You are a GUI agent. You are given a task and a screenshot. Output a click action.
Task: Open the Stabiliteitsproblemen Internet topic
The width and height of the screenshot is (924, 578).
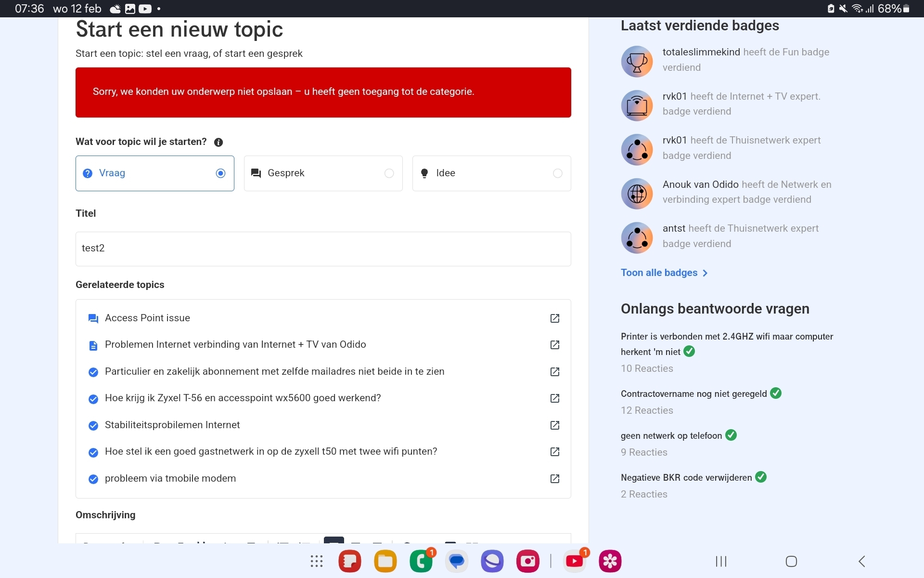coord(172,425)
